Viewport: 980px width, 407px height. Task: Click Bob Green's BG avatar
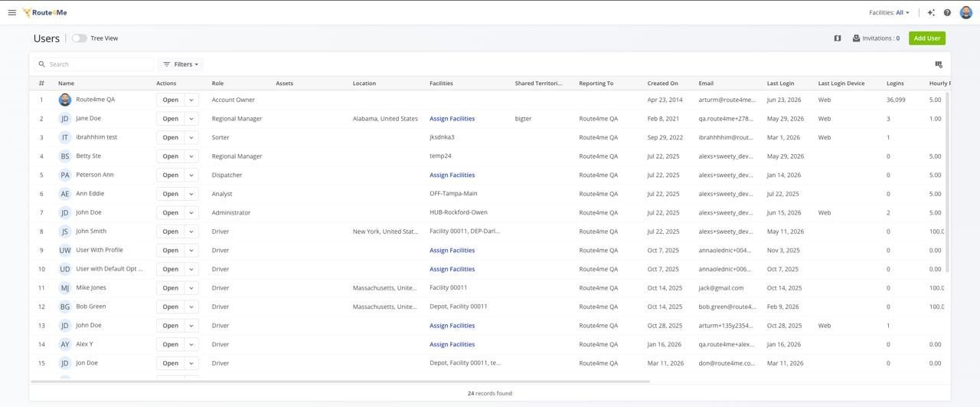[65, 307]
